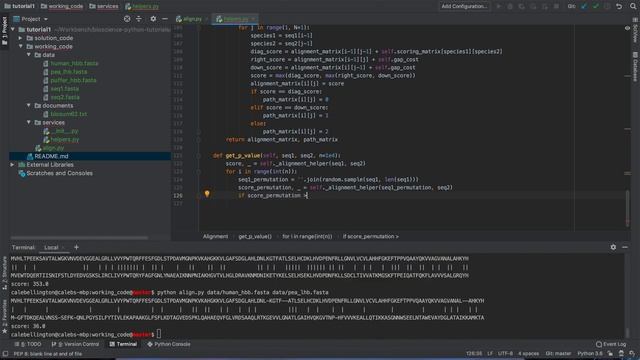
Task: Click get_p_value() breadcrumb
Action: (x=255, y=236)
